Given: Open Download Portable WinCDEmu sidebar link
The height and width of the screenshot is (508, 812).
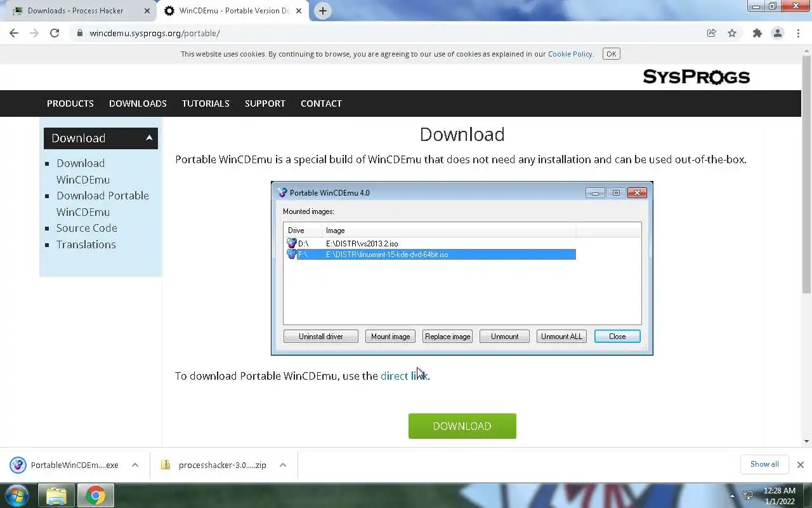Looking at the screenshot, I should click(103, 204).
